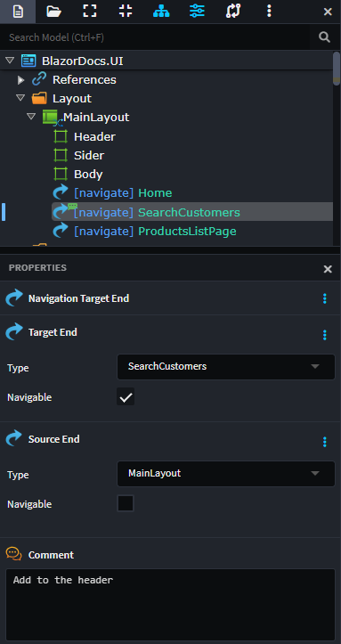The image size is (341, 644).
Task: Click the SearchCustomers navigate arrow icon
Action: [x=61, y=211]
